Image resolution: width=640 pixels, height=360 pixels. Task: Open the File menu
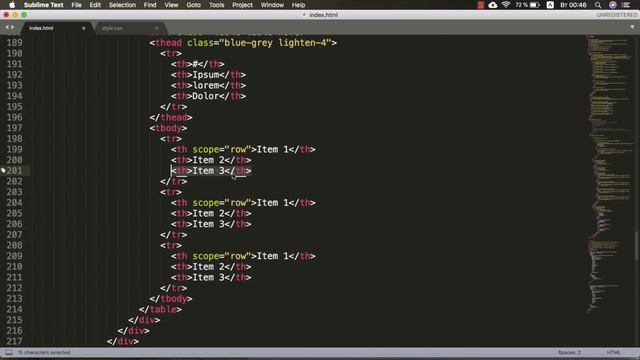coord(76,5)
